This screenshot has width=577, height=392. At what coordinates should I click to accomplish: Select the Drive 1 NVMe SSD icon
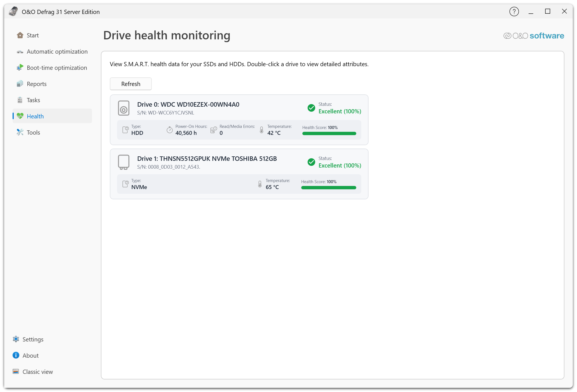pos(124,162)
